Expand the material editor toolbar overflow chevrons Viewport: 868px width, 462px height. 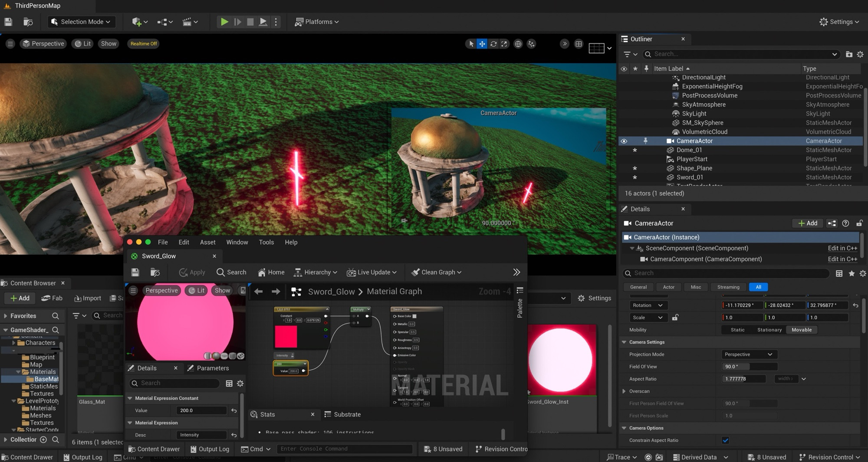(x=516, y=272)
